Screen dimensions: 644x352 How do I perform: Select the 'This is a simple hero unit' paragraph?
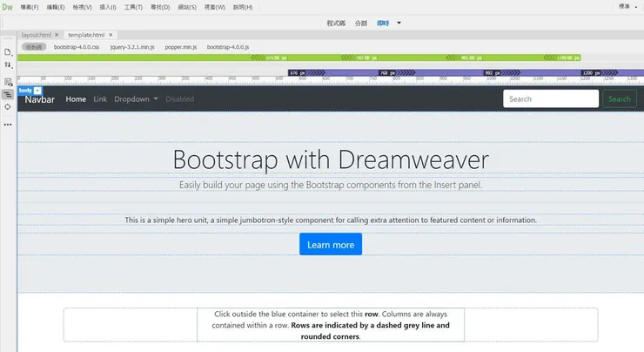pyautogui.click(x=331, y=220)
